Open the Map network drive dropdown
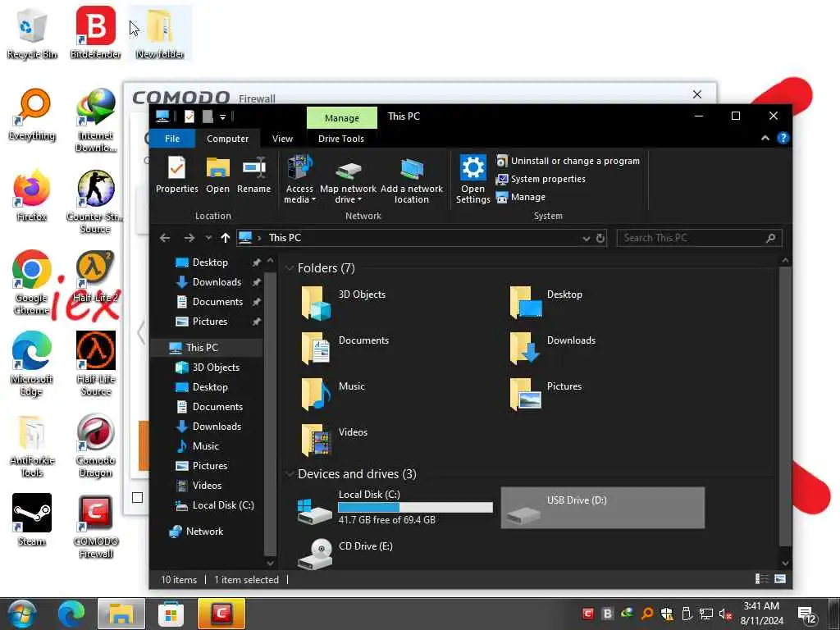840x630 pixels. click(x=348, y=180)
